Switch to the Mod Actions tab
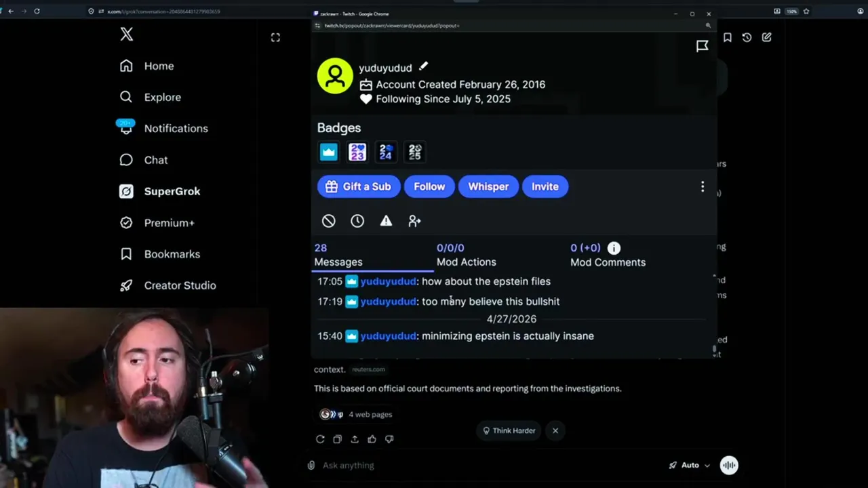 click(467, 255)
